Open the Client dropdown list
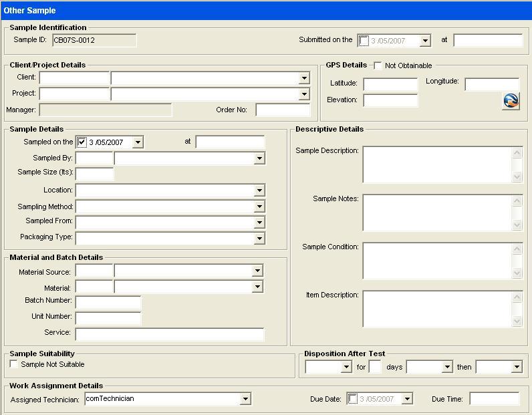The image size is (532, 415). [x=304, y=78]
